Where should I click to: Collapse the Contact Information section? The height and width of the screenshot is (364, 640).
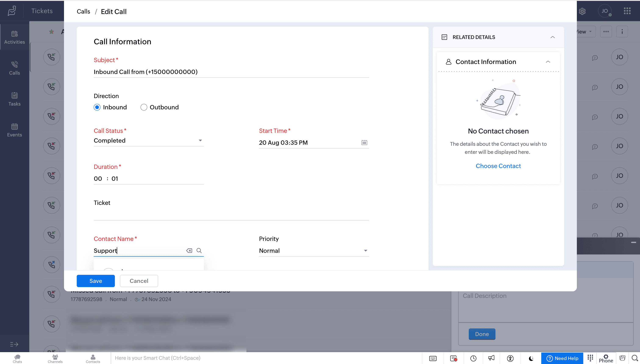(x=548, y=62)
